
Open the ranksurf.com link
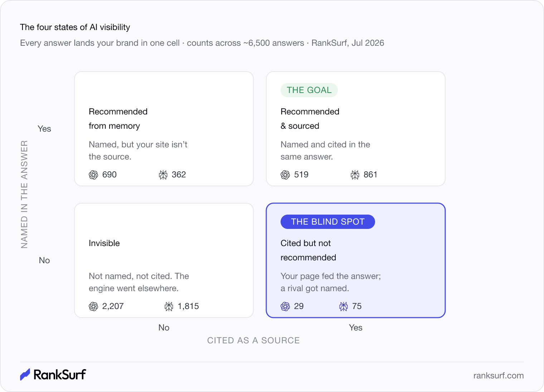[x=499, y=376]
